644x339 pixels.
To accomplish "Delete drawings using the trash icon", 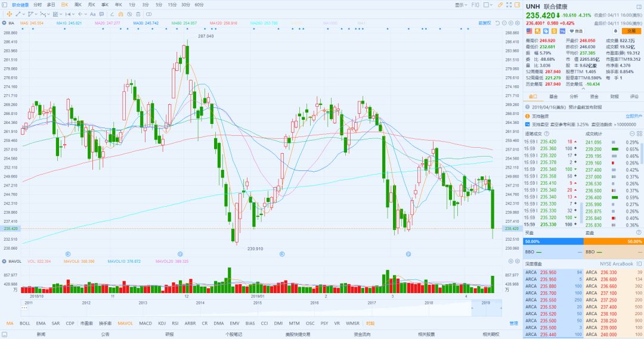I will point(138,14).
